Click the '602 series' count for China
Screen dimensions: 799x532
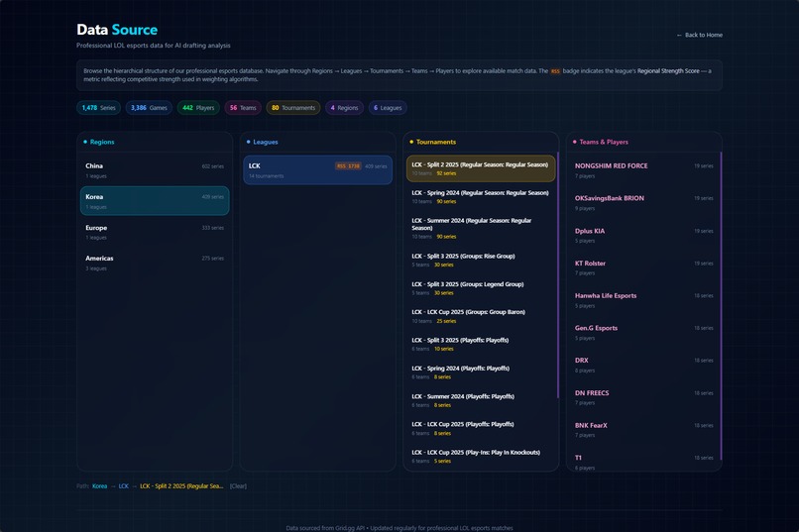click(x=212, y=166)
